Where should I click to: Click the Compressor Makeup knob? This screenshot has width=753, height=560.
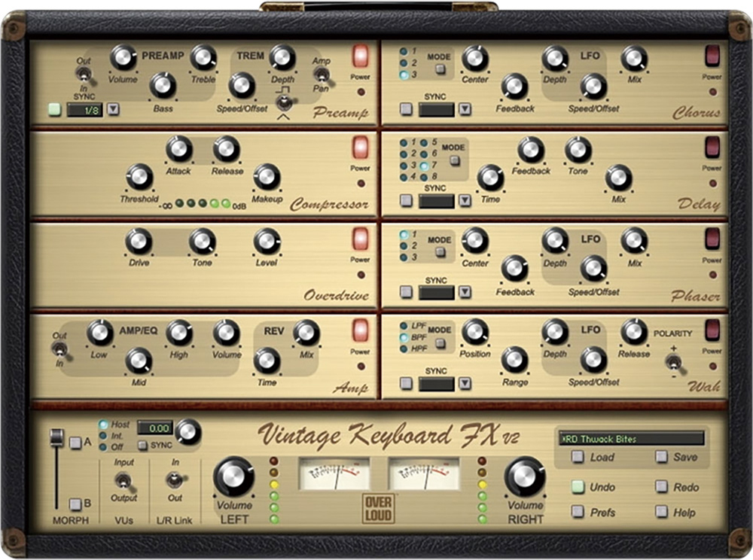pos(267,177)
